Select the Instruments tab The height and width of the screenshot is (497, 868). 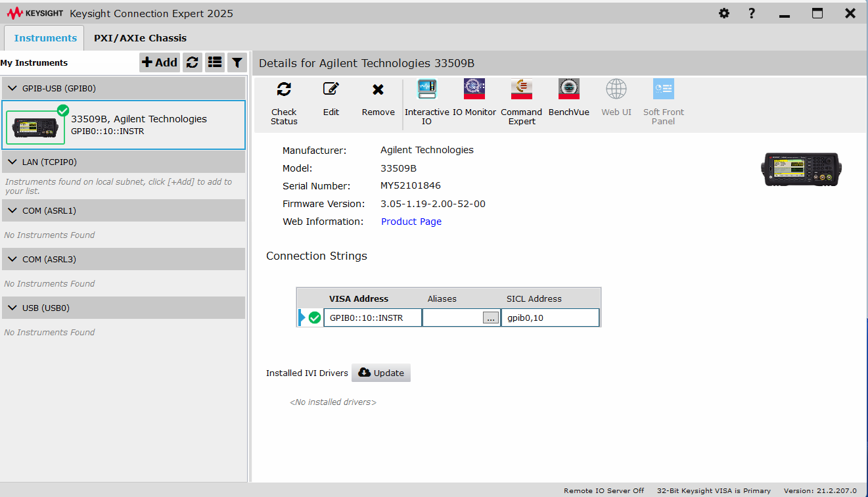(x=45, y=38)
